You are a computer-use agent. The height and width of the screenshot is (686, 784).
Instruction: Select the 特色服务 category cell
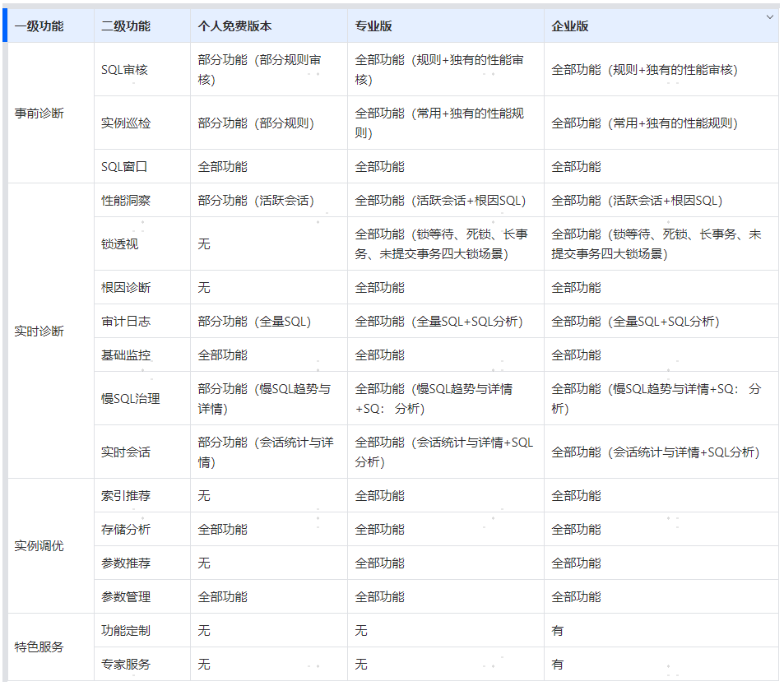51,647
